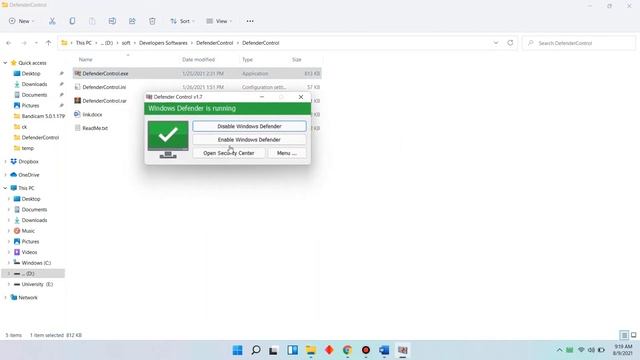Image resolution: width=640 pixels, height=360 pixels.
Task: Select the DefenderControl.rar file
Action: tap(104, 101)
